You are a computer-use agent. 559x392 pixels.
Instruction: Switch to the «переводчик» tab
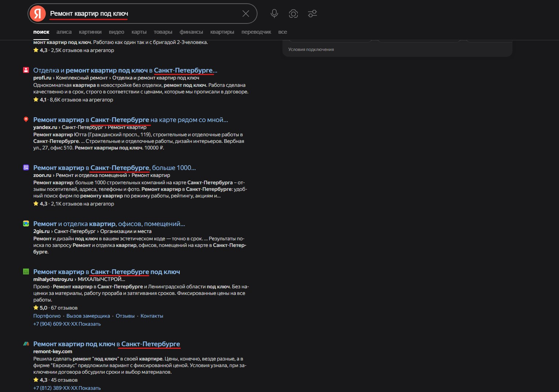point(256,32)
